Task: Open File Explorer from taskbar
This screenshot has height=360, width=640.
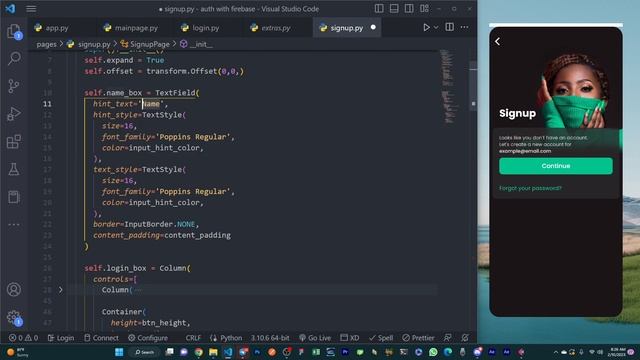Action: click(x=213, y=352)
